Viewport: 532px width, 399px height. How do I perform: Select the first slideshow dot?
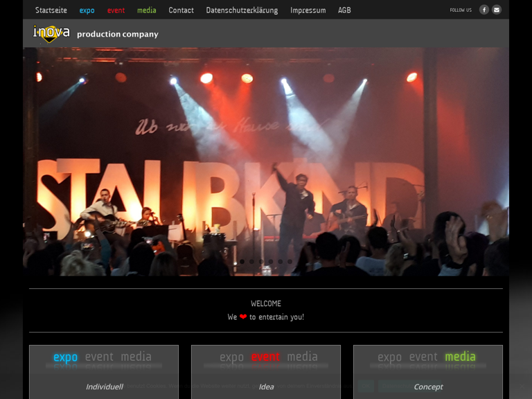pos(242,262)
